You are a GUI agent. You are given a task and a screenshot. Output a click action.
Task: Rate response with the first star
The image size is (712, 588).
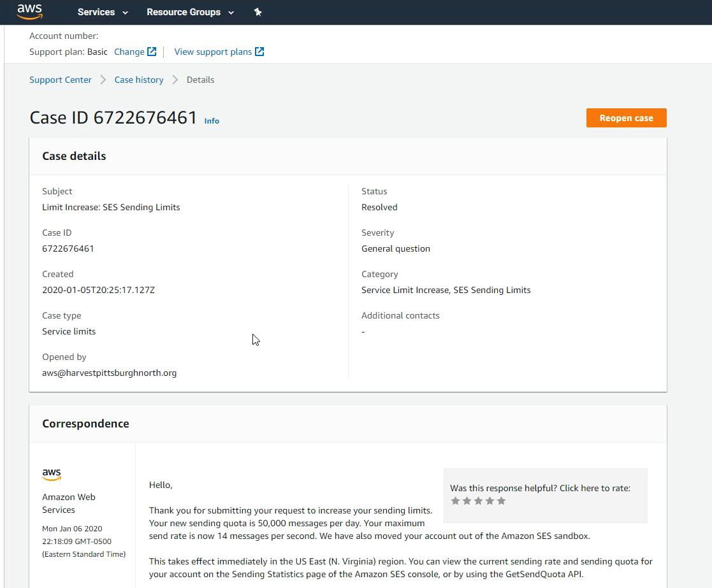(x=456, y=501)
